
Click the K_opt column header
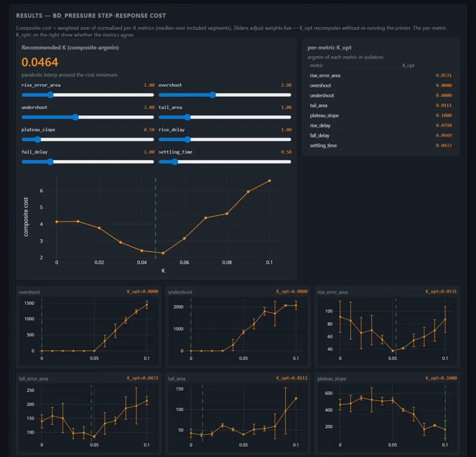click(x=408, y=65)
